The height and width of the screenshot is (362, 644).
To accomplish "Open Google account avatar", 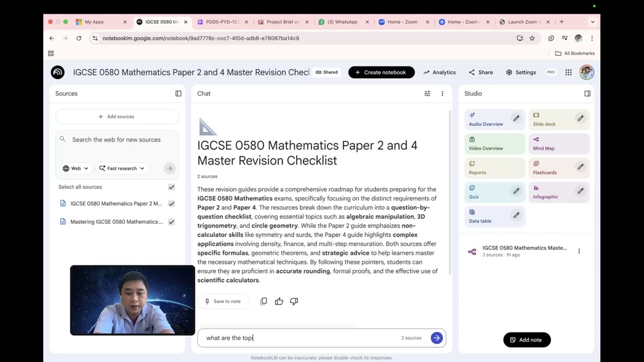I will (587, 72).
